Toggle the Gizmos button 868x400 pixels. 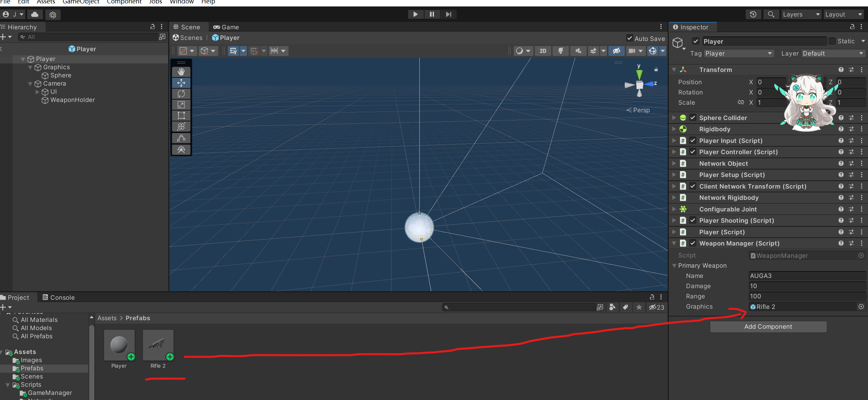(653, 51)
